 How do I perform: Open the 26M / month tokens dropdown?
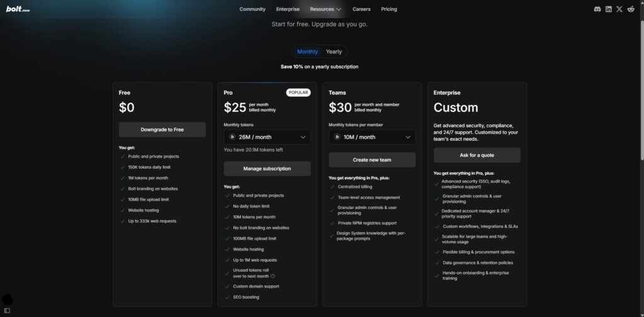(x=267, y=137)
